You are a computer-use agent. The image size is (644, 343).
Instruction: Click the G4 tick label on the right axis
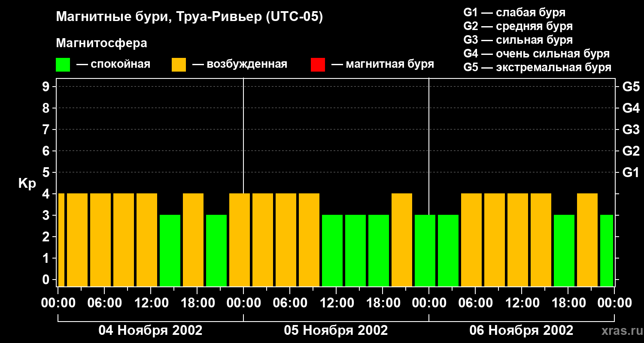click(631, 108)
